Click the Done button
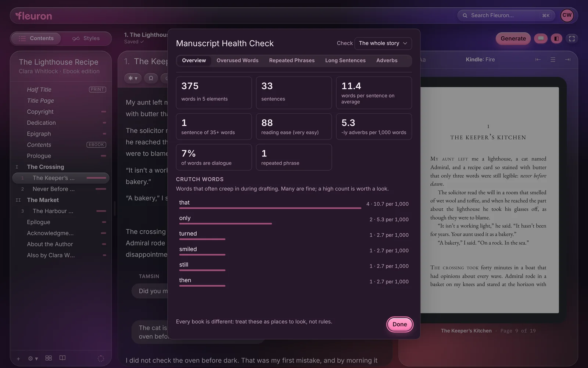This screenshot has width=588, height=368. (x=400, y=324)
